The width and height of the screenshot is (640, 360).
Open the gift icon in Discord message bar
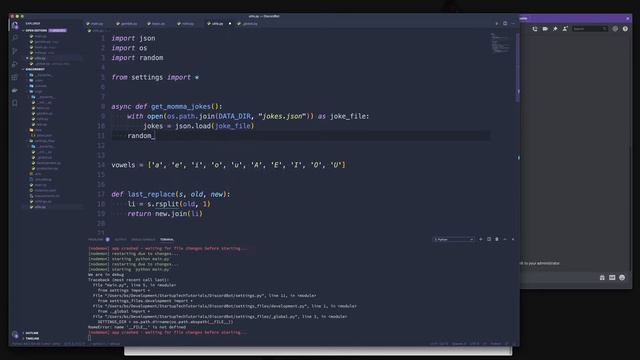point(602,278)
